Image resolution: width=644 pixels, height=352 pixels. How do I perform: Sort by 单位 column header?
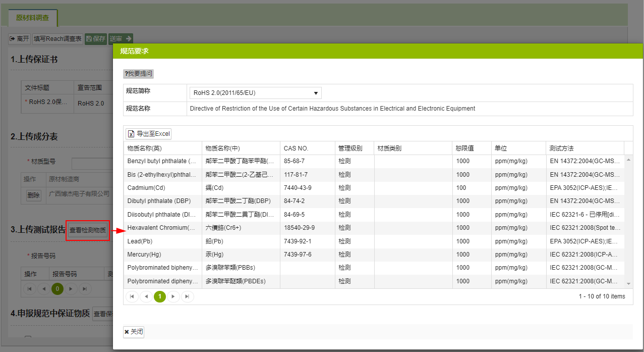pyautogui.click(x=518, y=148)
